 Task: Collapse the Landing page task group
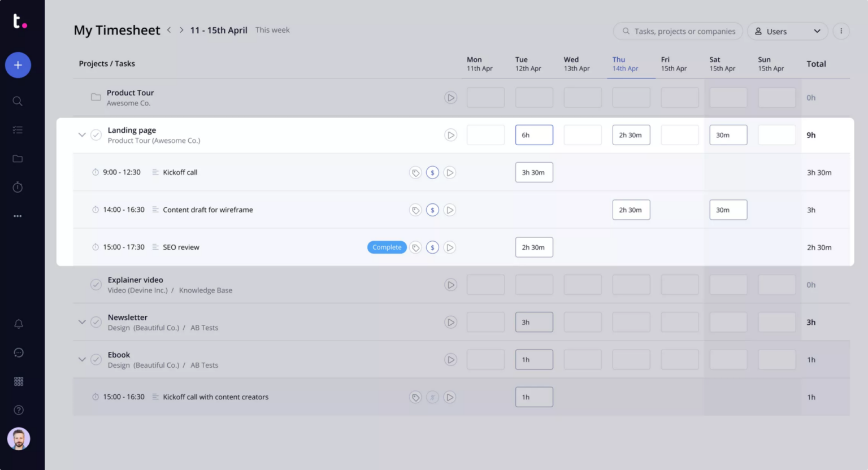coord(81,134)
